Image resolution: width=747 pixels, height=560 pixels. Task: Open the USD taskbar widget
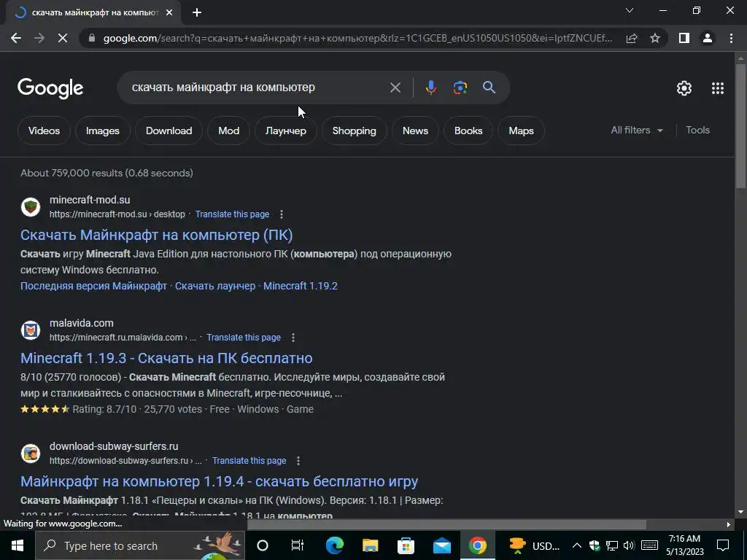pyautogui.click(x=533, y=545)
